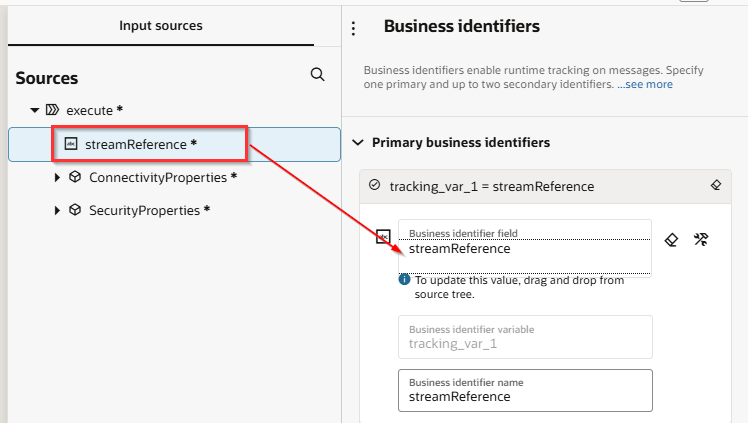Click the streamReference string type icon
This screenshot has width=748, height=423.
pyautogui.click(x=70, y=144)
